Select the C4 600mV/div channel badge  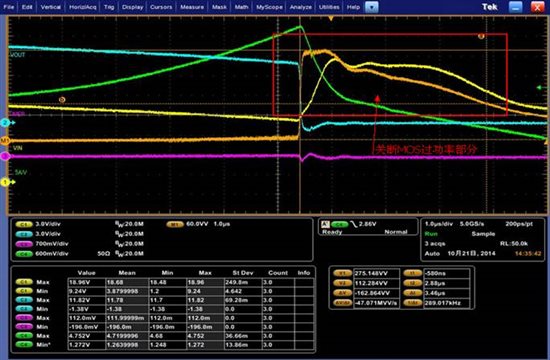pyautogui.click(x=24, y=254)
